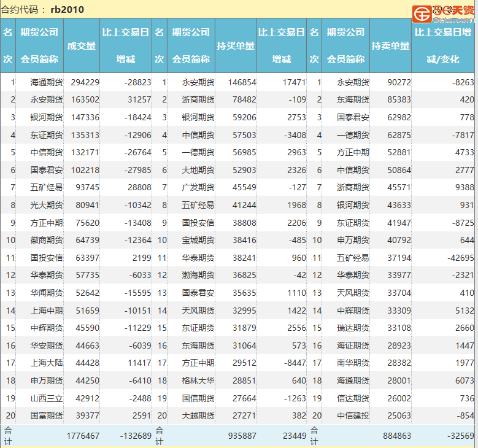Select 大越期货 row
The height and width of the screenshot is (448, 478).
pos(198,415)
